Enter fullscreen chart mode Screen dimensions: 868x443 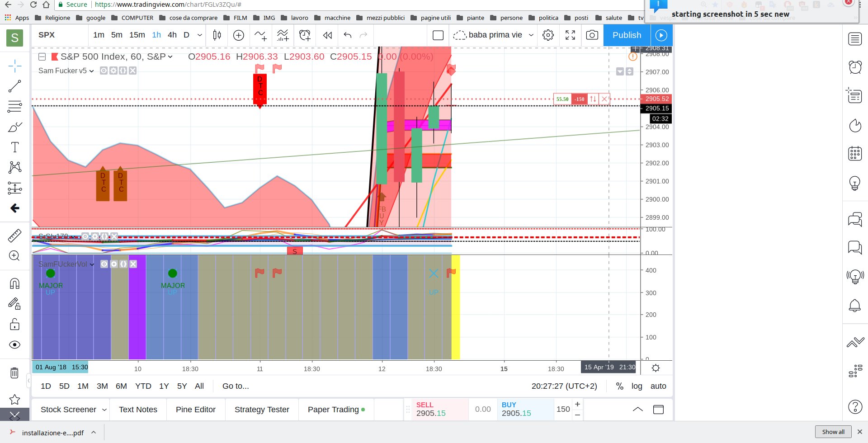571,35
